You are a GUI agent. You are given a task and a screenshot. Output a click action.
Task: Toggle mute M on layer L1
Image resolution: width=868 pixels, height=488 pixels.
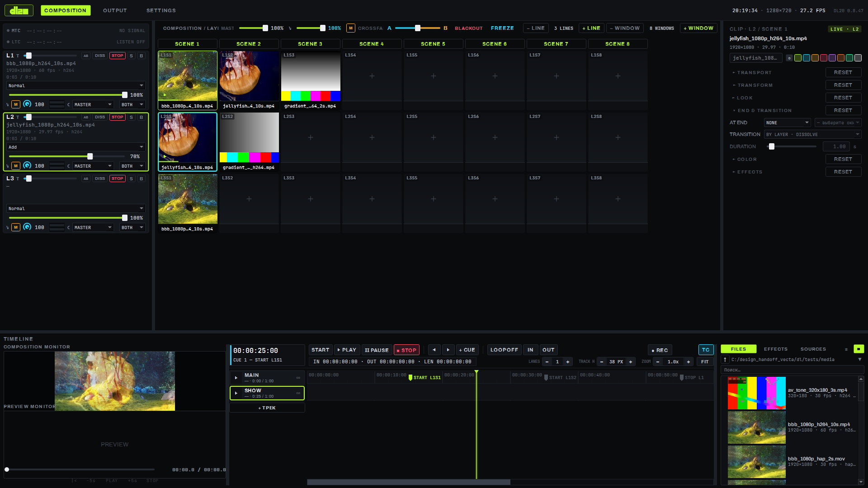[x=16, y=104]
